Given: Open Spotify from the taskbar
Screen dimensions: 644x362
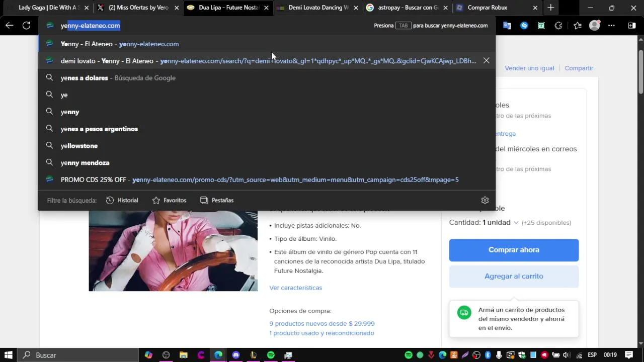Looking at the screenshot, I should 271,355.
